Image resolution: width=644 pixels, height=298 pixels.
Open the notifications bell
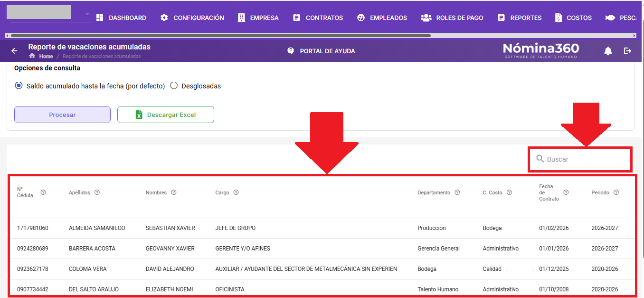point(608,51)
